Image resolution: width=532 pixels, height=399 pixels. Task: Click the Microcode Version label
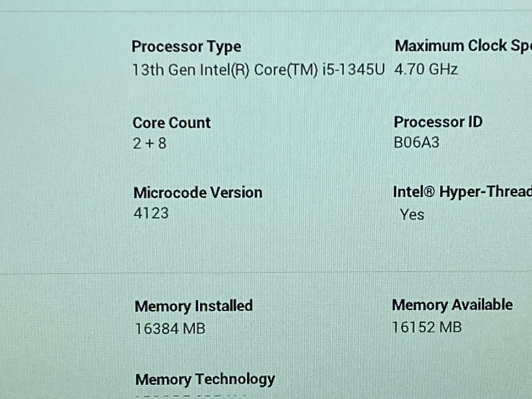[198, 193]
